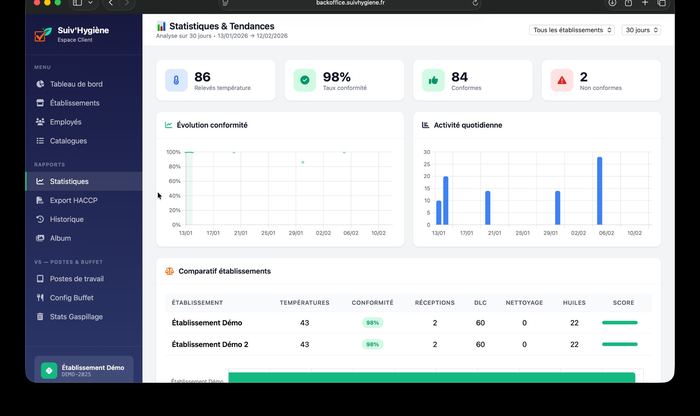Click the green horizontal bar in the lower chart
The width and height of the screenshot is (700, 416).
click(x=432, y=378)
